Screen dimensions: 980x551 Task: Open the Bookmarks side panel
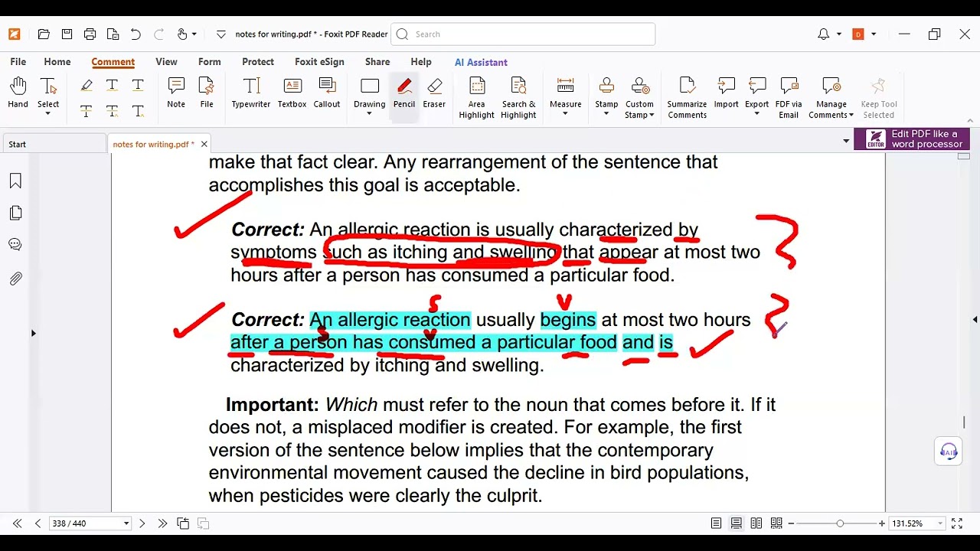pos(15,181)
